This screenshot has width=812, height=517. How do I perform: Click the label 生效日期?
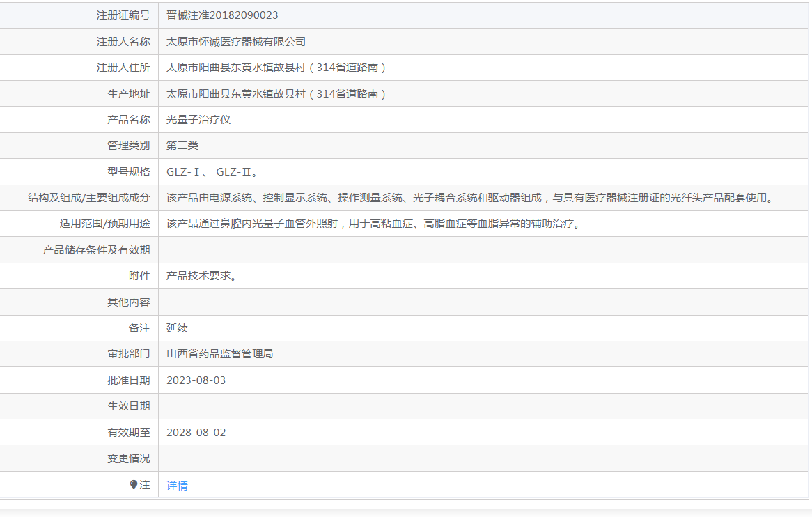[128, 406]
